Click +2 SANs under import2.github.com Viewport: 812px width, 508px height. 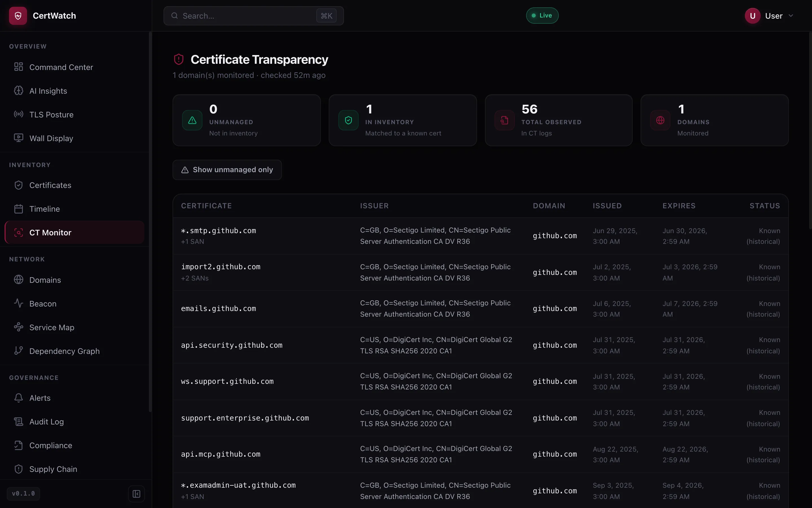click(195, 278)
